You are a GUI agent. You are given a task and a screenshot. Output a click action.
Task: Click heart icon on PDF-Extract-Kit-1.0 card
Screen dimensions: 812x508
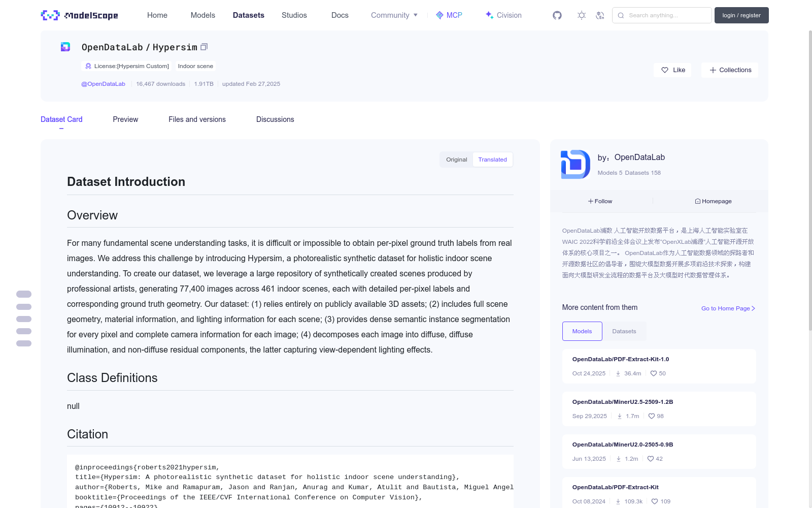[654, 373]
